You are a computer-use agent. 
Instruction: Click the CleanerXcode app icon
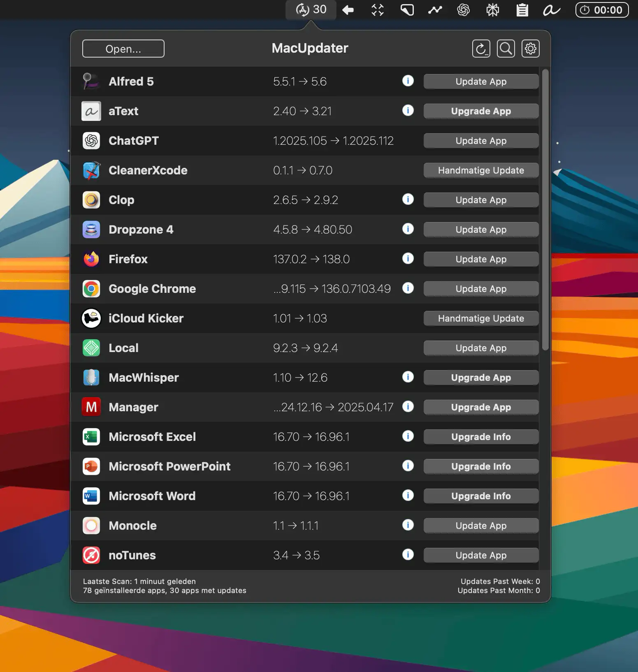point(91,170)
